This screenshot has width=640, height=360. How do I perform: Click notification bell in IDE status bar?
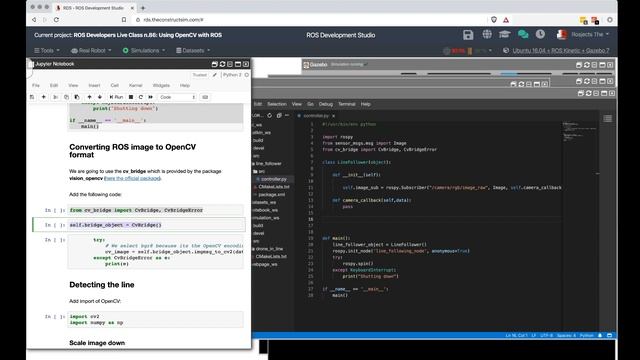(x=600, y=336)
